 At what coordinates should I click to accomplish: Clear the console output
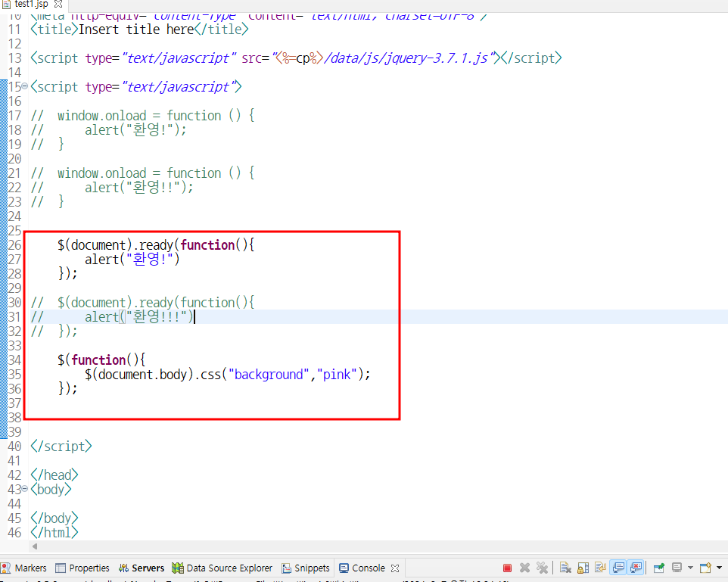click(x=565, y=568)
